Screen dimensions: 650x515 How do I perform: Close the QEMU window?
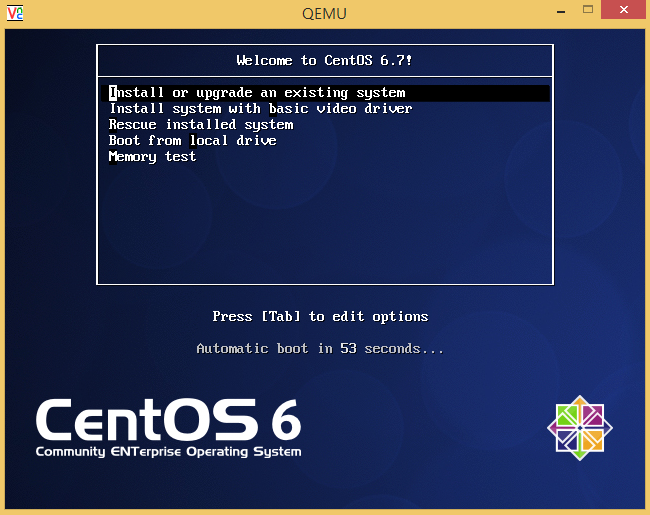624,10
